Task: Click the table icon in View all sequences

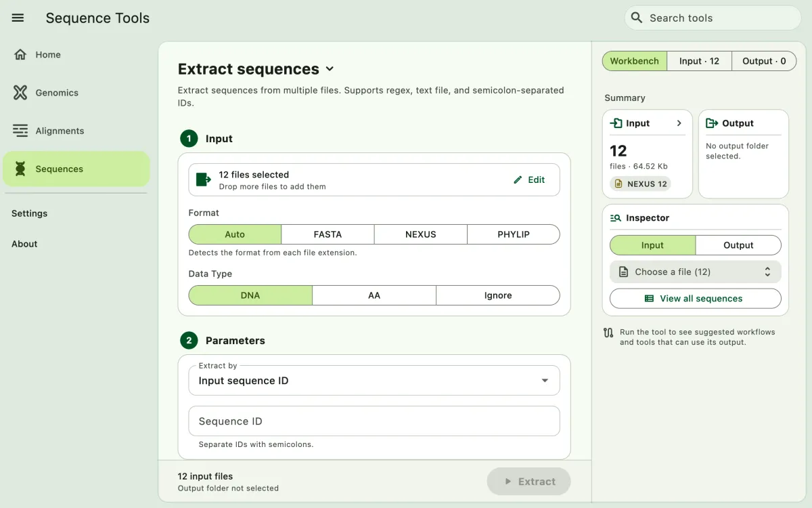Action: [x=649, y=299]
